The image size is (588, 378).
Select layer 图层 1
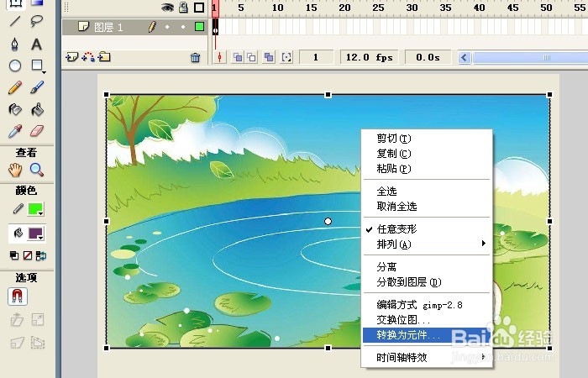[108, 27]
